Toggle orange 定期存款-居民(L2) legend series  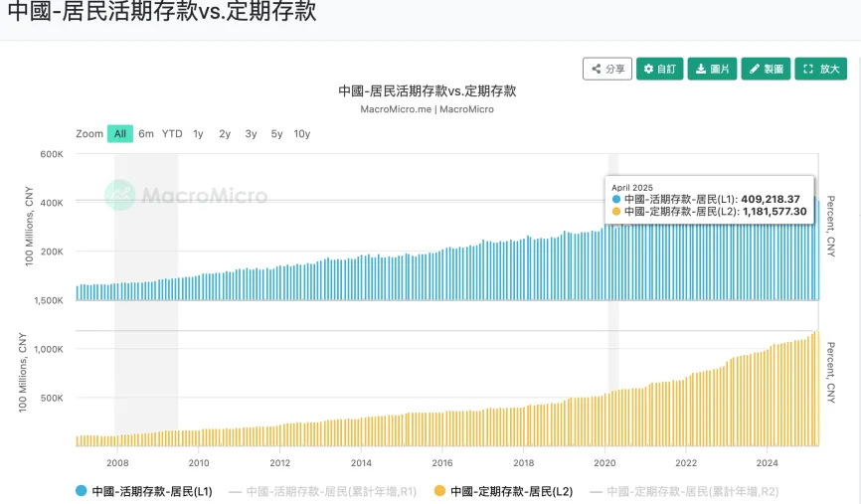(x=503, y=491)
